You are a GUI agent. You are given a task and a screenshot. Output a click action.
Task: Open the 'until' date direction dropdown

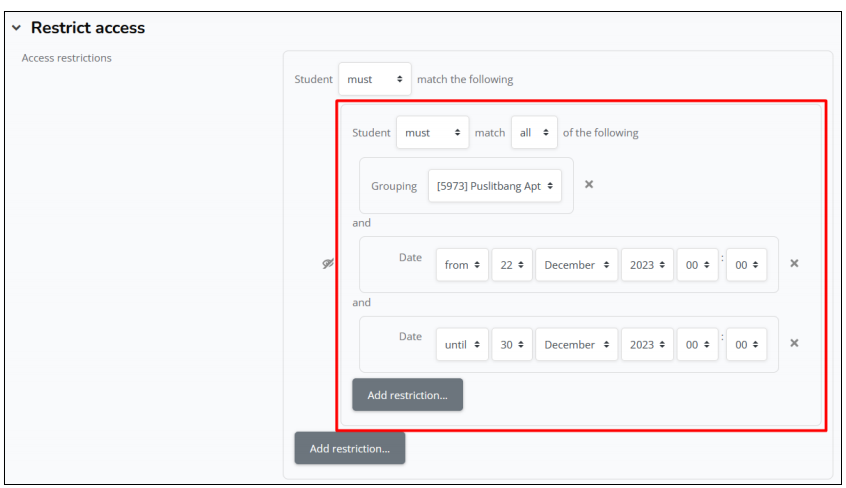462,344
